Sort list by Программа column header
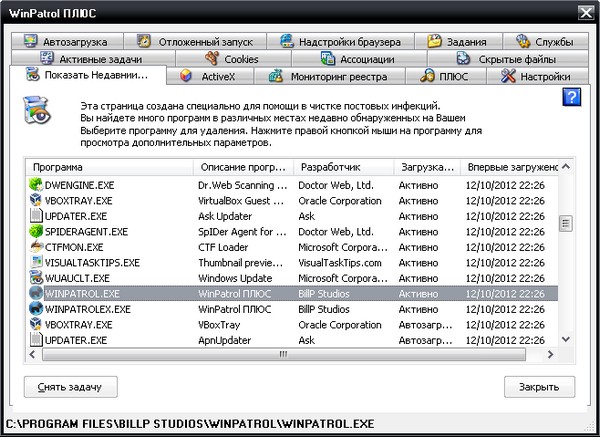The image size is (600, 437). 108,167
